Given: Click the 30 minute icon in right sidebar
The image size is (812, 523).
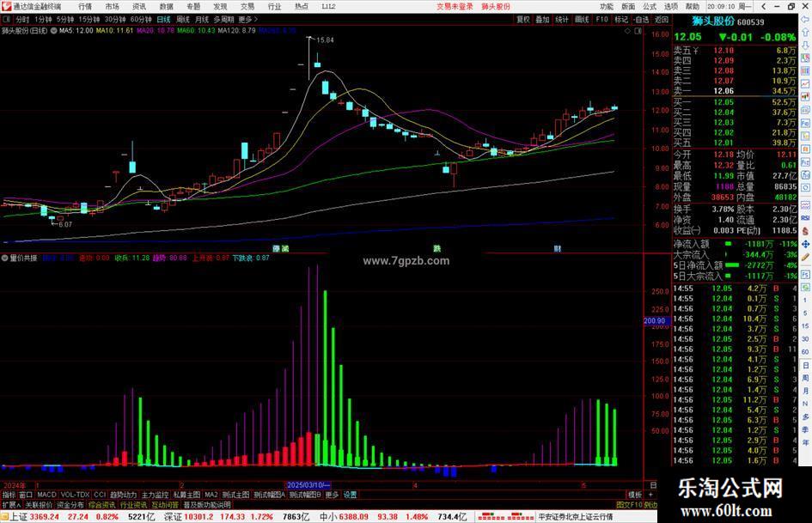Looking at the screenshot, I should click(805, 339).
